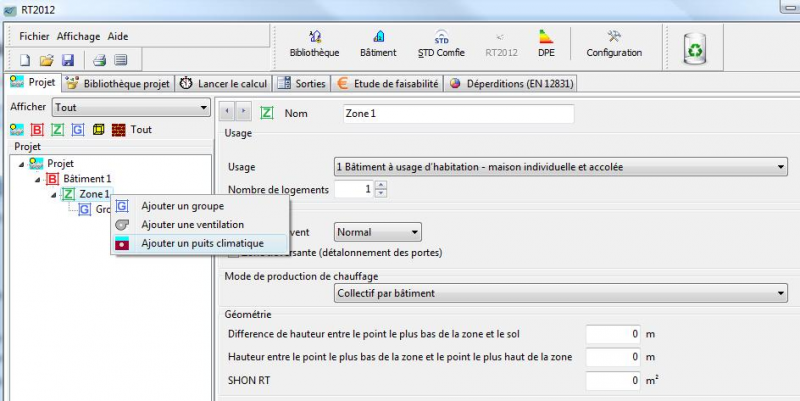The width and height of the screenshot is (800, 401).
Task: Collapse the Bâtiment 1 tree node
Action: click(39, 179)
